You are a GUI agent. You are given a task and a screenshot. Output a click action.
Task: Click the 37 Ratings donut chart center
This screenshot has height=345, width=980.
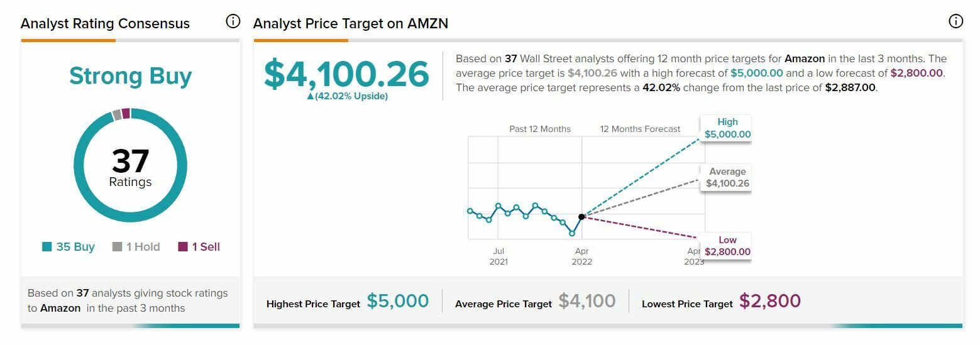(x=130, y=167)
